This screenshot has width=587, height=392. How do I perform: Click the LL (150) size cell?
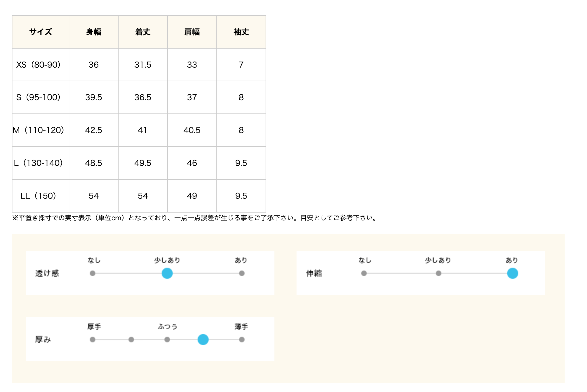click(38, 196)
